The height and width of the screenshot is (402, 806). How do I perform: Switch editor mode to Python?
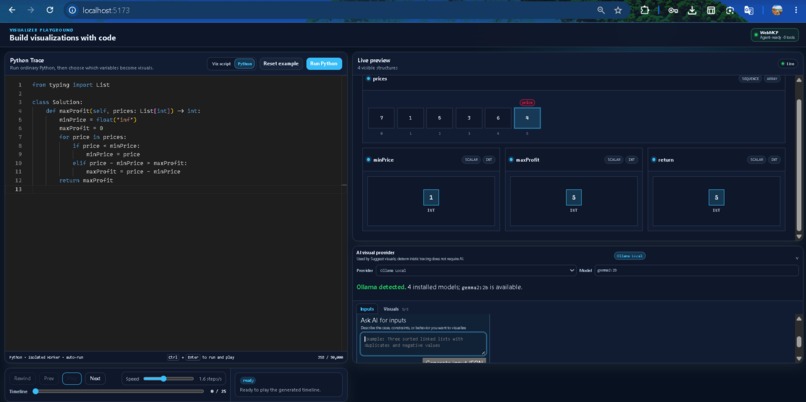tap(245, 64)
